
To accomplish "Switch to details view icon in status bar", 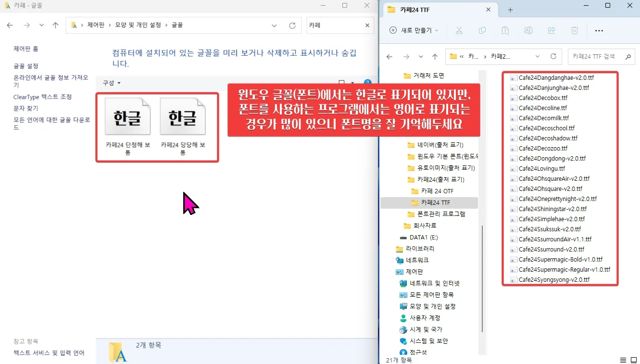I will click(623, 360).
